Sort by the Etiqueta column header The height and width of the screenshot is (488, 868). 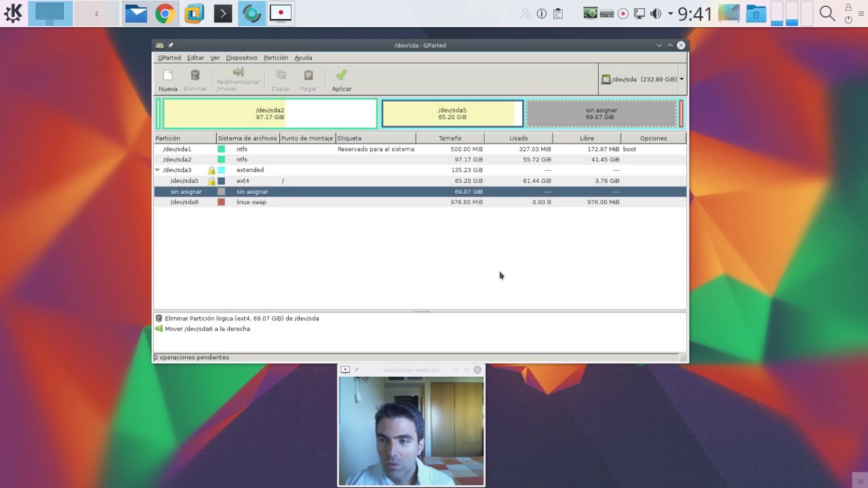376,138
